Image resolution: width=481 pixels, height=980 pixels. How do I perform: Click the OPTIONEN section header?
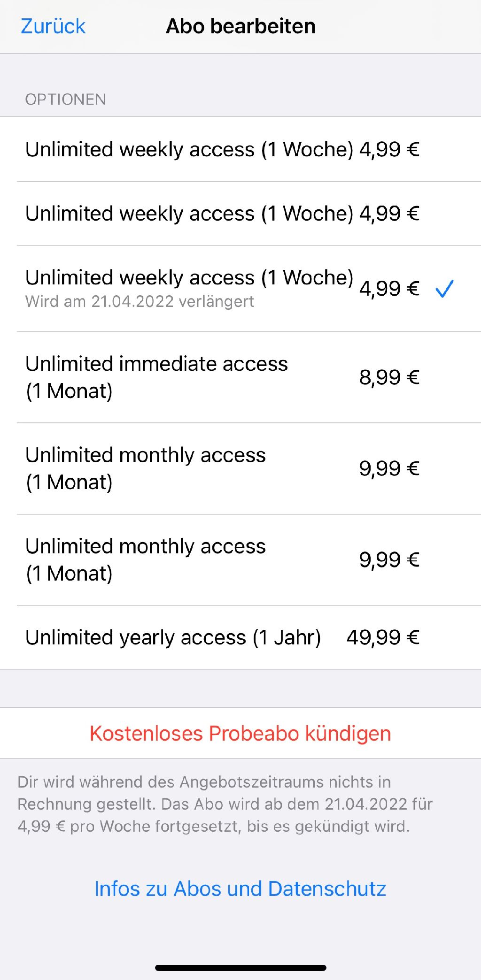pyautogui.click(x=65, y=100)
